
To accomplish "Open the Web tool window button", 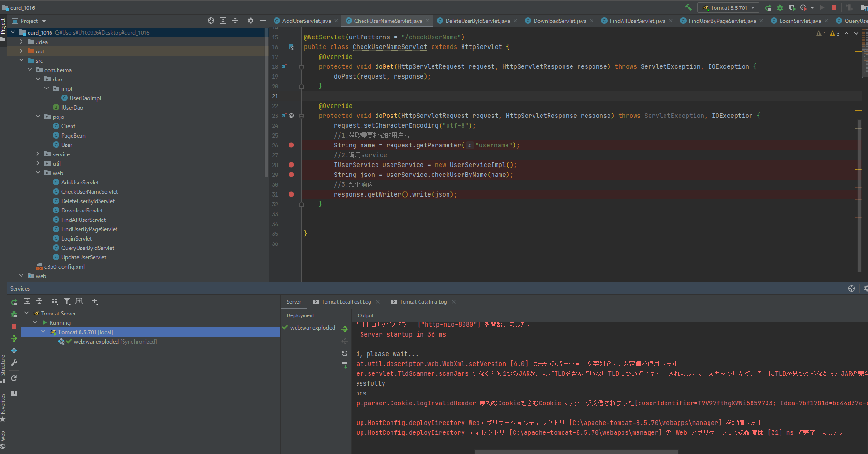I will pos(3,440).
